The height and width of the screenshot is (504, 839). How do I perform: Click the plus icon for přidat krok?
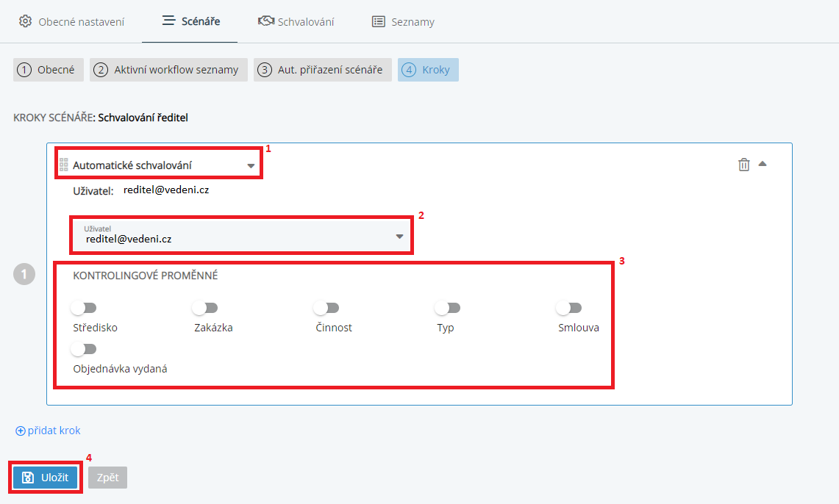[21, 431]
